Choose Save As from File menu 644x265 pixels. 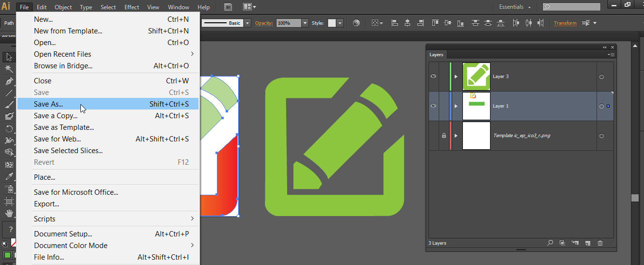(107, 104)
